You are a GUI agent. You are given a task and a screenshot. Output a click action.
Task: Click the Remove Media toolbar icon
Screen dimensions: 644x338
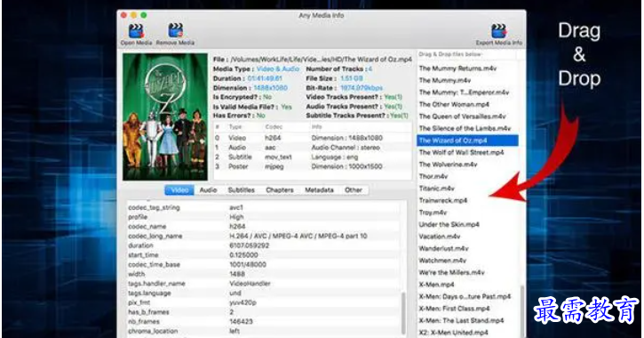point(175,31)
